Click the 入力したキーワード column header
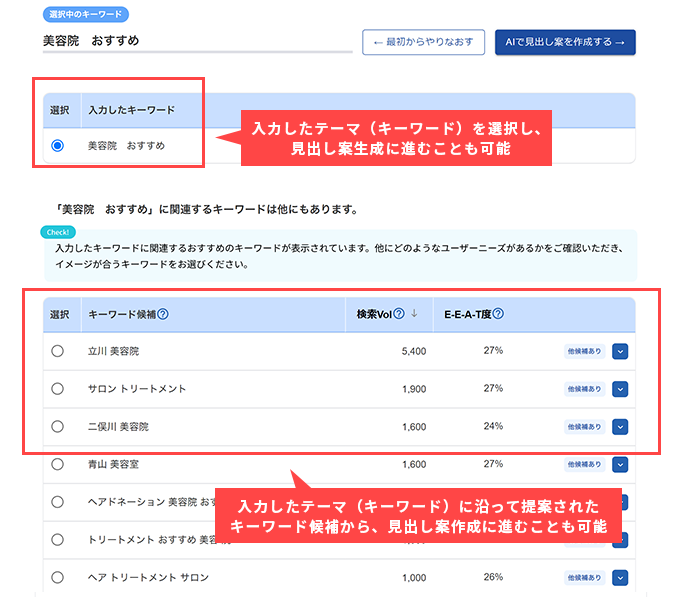This screenshot has width=677, height=597. coord(132,110)
